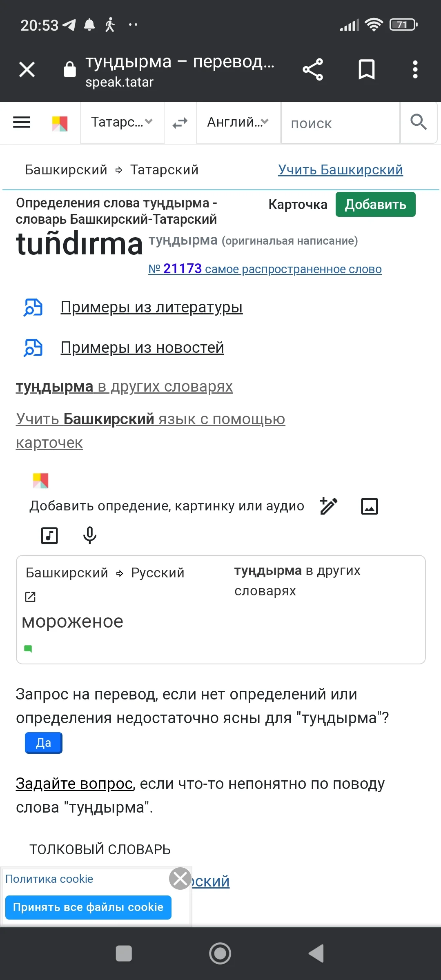This screenshot has height=980, width=441.
Task: Open the hamburger navigation menu
Action: [21, 122]
